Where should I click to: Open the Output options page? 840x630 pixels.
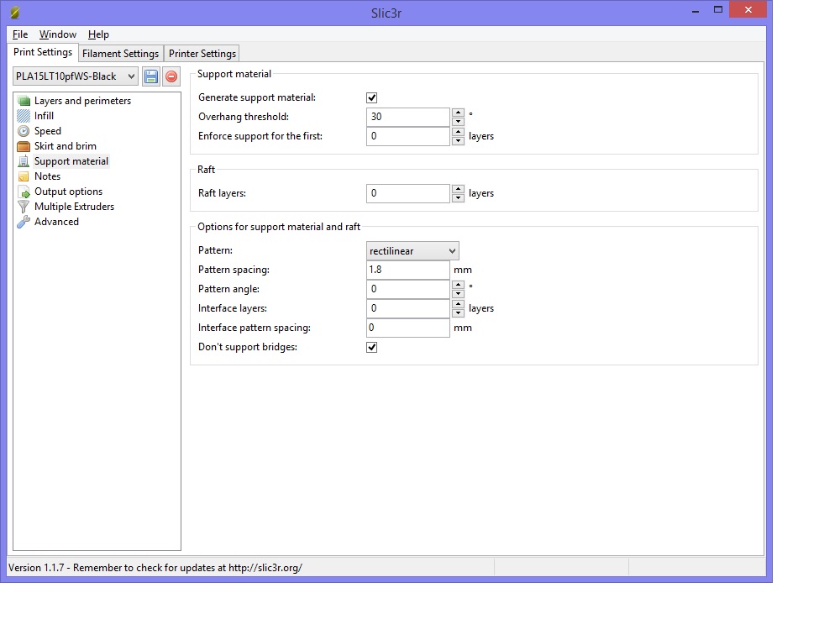pyautogui.click(x=68, y=192)
